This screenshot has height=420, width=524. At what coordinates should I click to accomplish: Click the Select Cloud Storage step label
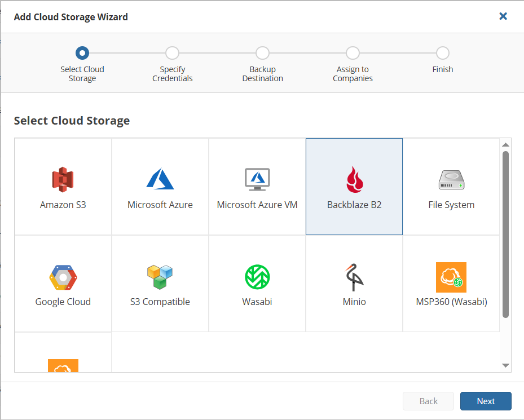(82, 74)
